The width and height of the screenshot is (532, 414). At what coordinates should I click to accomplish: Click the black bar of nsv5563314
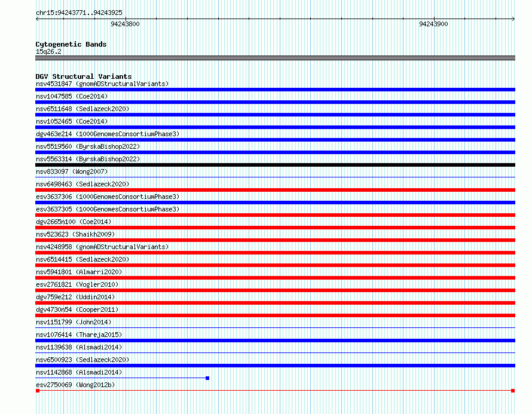(275, 165)
